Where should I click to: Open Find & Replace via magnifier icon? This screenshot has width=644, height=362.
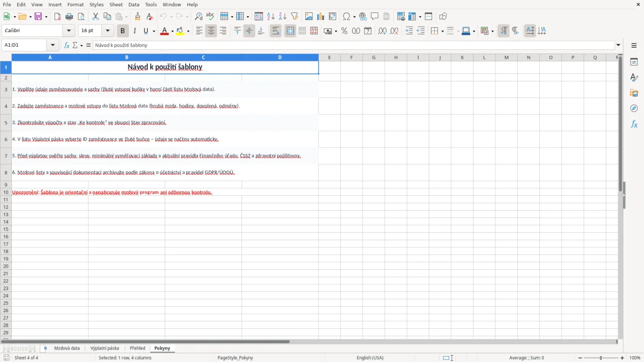[x=199, y=17]
